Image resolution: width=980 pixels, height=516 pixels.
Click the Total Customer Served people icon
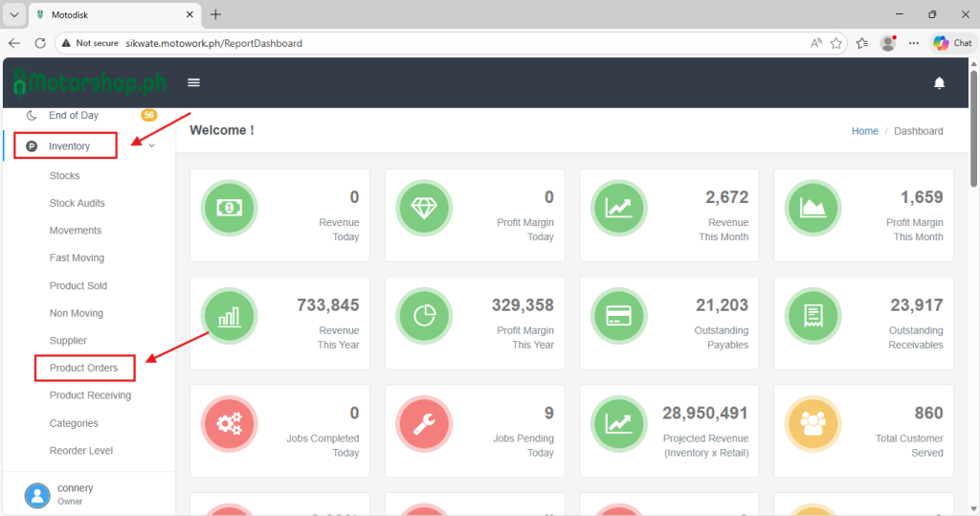pos(813,424)
